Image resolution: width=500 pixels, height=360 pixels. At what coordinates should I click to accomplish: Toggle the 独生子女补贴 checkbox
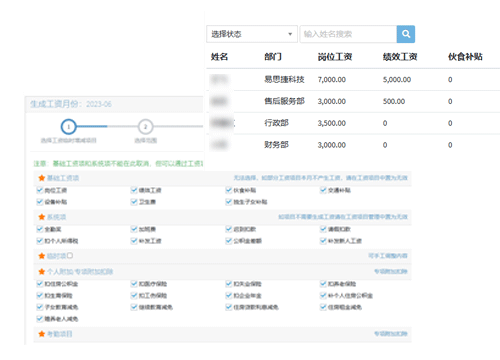(229, 202)
